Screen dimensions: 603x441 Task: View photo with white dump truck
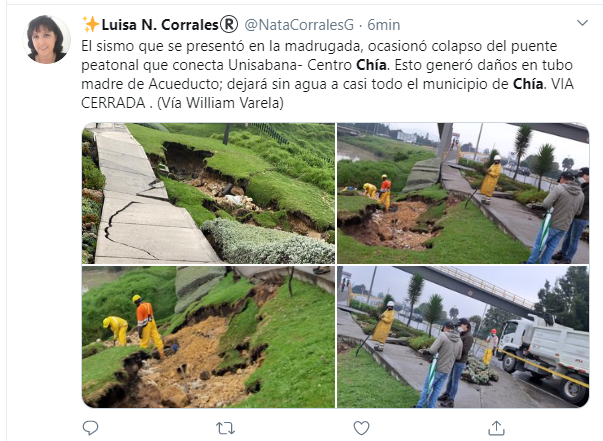click(x=463, y=337)
